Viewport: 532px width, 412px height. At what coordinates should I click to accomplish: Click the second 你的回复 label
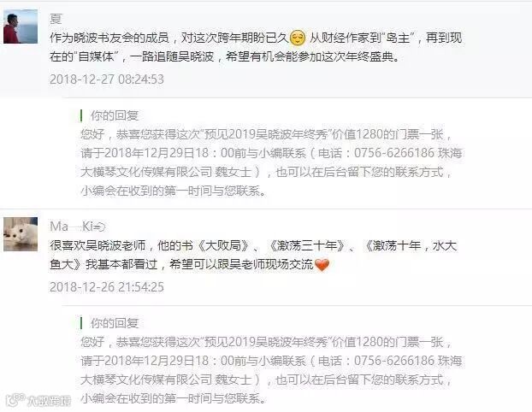click(x=115, y=323)
